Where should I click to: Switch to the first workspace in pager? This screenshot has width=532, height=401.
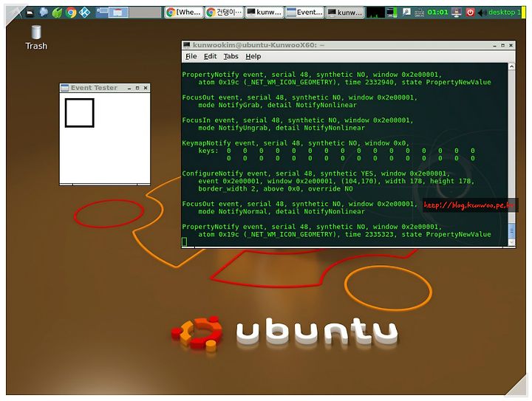tap(102, 13)
